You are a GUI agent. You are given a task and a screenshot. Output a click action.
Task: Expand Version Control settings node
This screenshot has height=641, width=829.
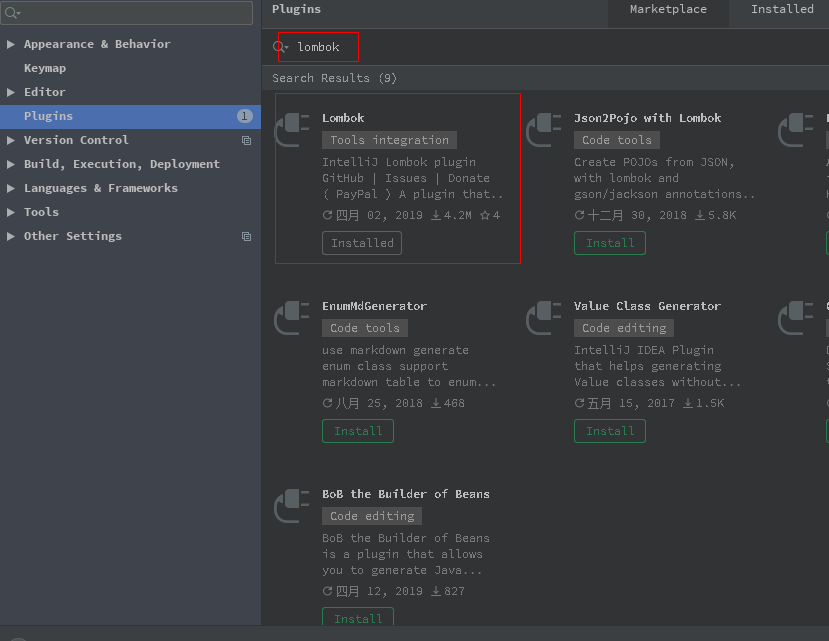tap(11, 140)
